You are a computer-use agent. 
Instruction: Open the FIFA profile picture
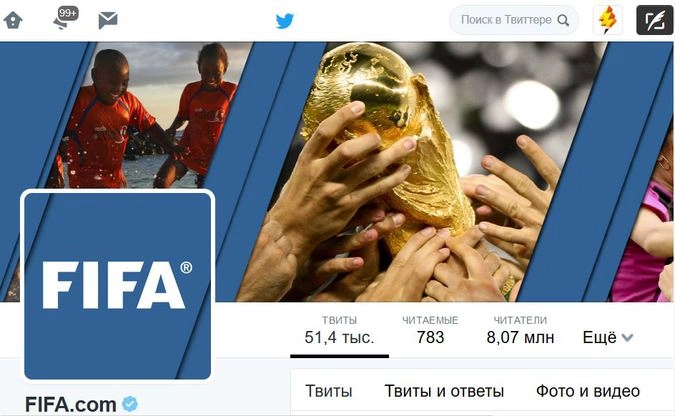point(118,286)
